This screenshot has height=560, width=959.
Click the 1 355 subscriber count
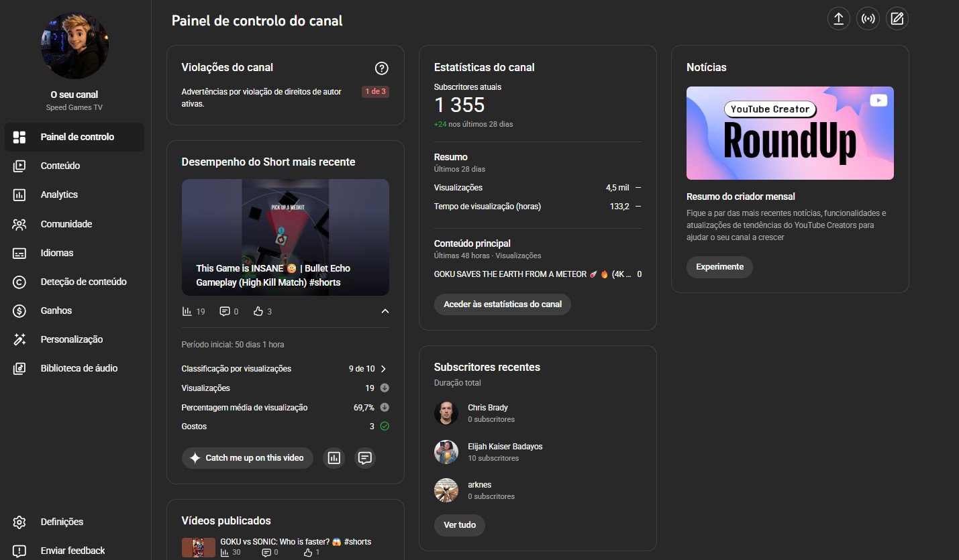click(459, 105)
